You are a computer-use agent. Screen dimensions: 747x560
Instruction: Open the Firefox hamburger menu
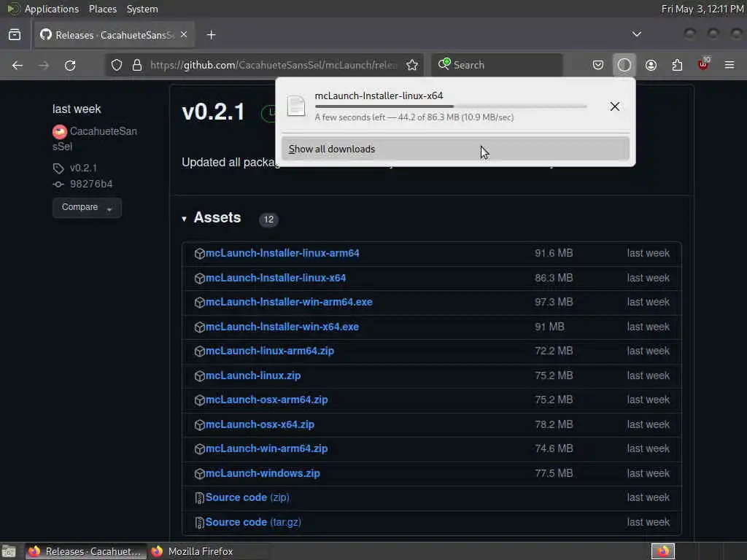tap(729, 65)
